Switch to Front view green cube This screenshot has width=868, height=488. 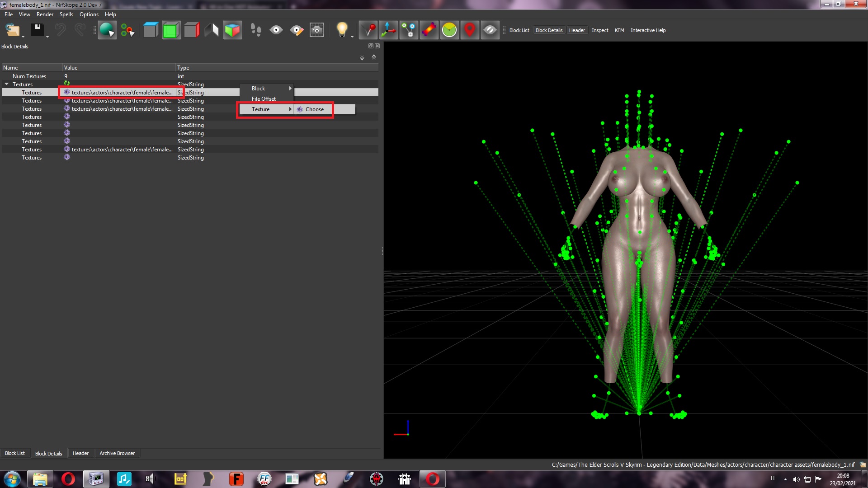(x=171, y=30)
